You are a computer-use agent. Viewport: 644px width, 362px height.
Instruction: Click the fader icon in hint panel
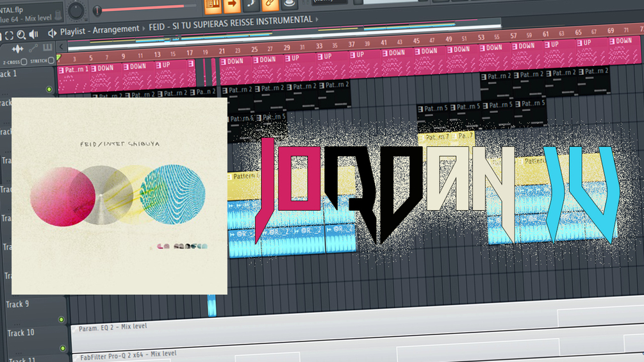tap(58, 15)
